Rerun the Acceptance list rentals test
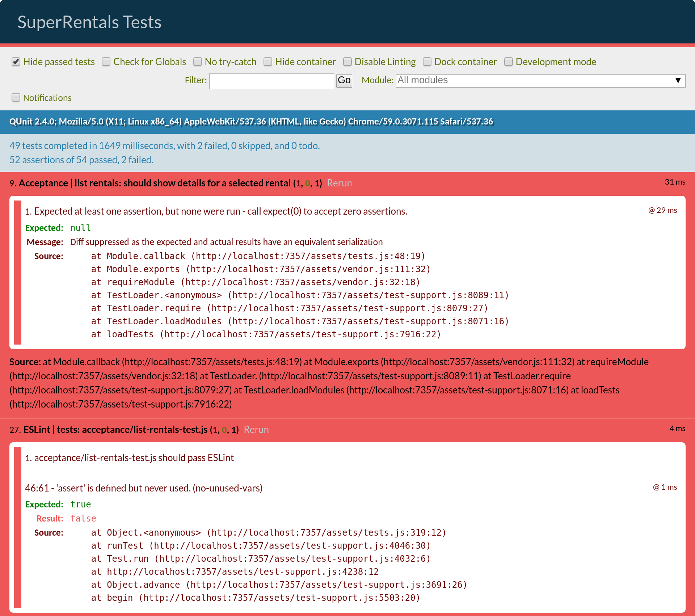Image resolution: width=695 pixels, height=616 pixels. pyautogui.click(x=340, y=183)
